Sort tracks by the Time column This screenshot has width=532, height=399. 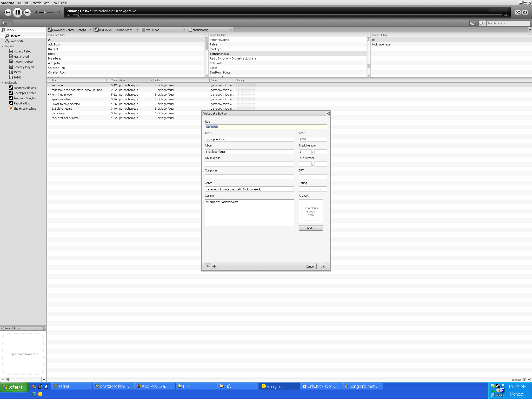112,81
